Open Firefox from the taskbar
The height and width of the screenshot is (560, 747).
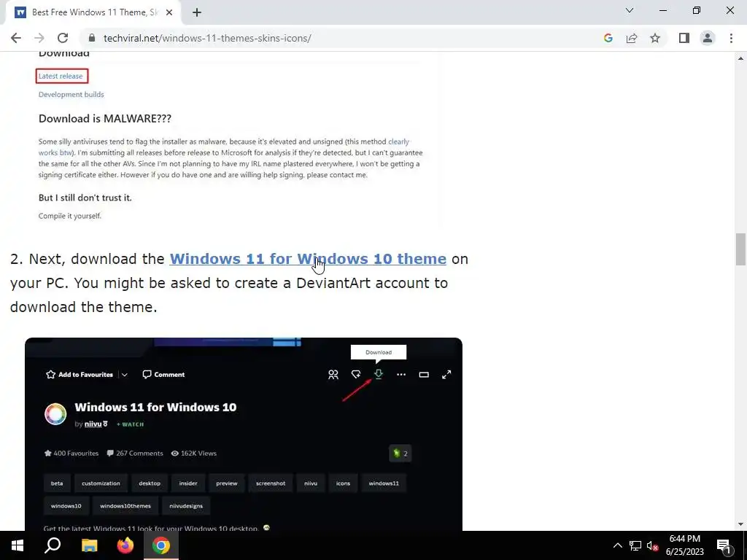(x=125, y=545)
